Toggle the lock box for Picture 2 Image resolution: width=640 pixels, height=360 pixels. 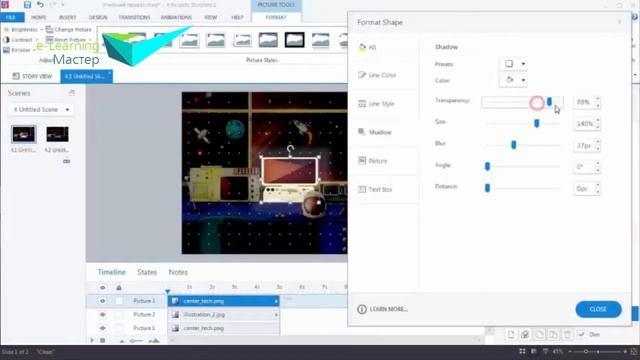pyautogui.click(x=119, y=315)
